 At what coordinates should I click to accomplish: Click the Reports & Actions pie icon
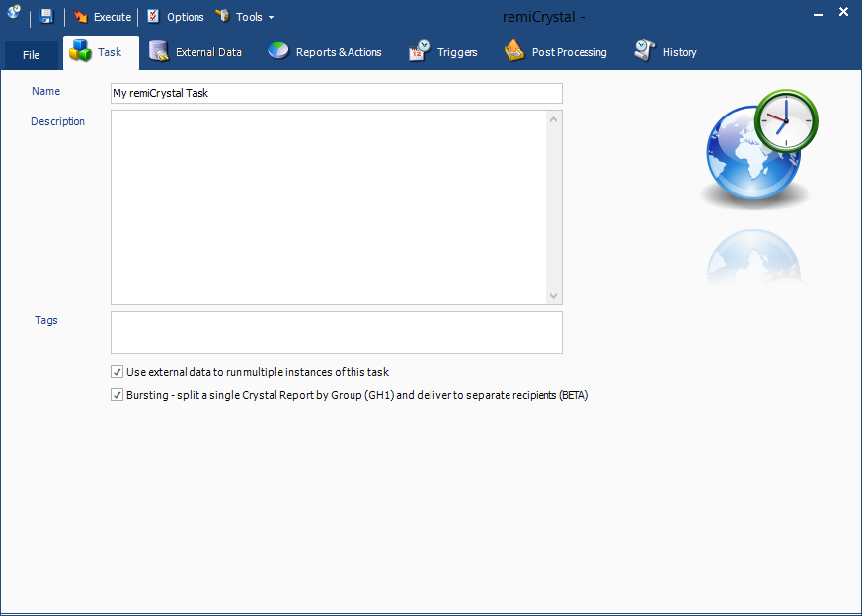tap(278, 51)
